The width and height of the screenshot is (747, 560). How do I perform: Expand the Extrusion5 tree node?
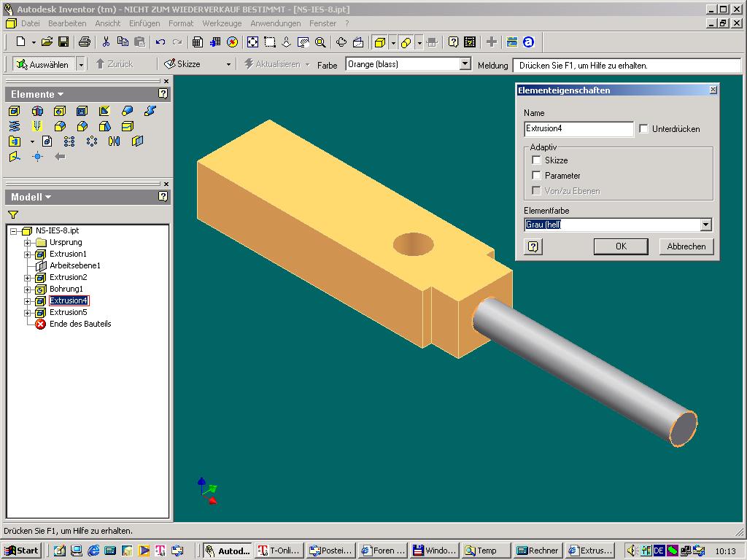click(x=28, y=313)
